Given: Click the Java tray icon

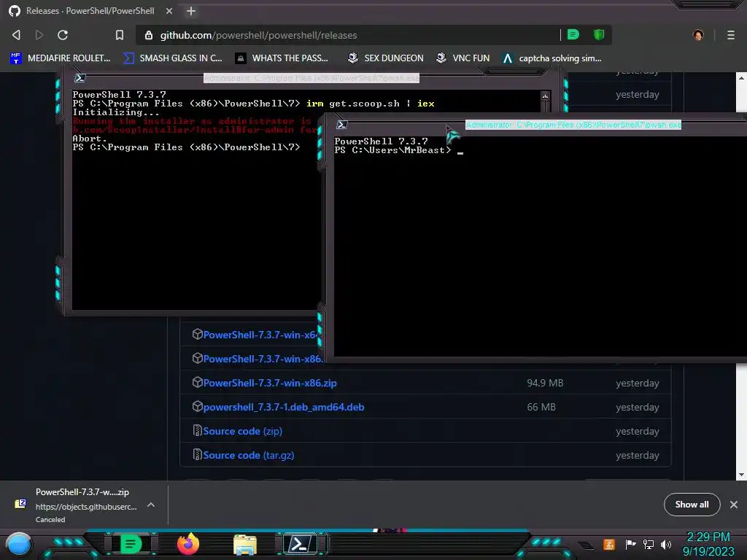Looking at the screenshot, I should click(609, 544).
